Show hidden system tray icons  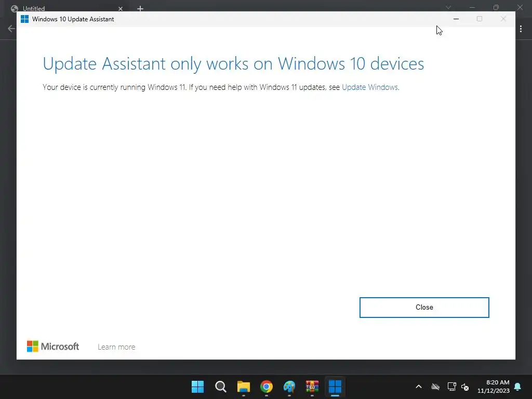pos(419,387)
